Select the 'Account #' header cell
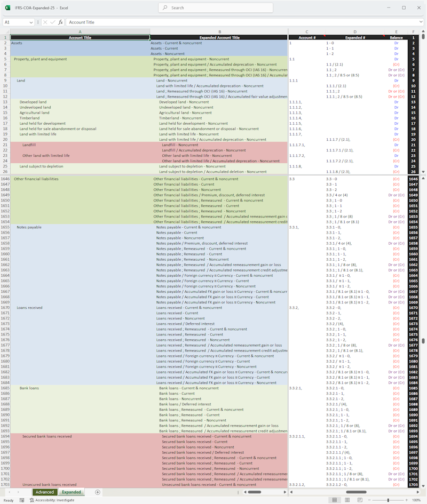The height and width of the screenshot is (504, 427). (307, 38)
